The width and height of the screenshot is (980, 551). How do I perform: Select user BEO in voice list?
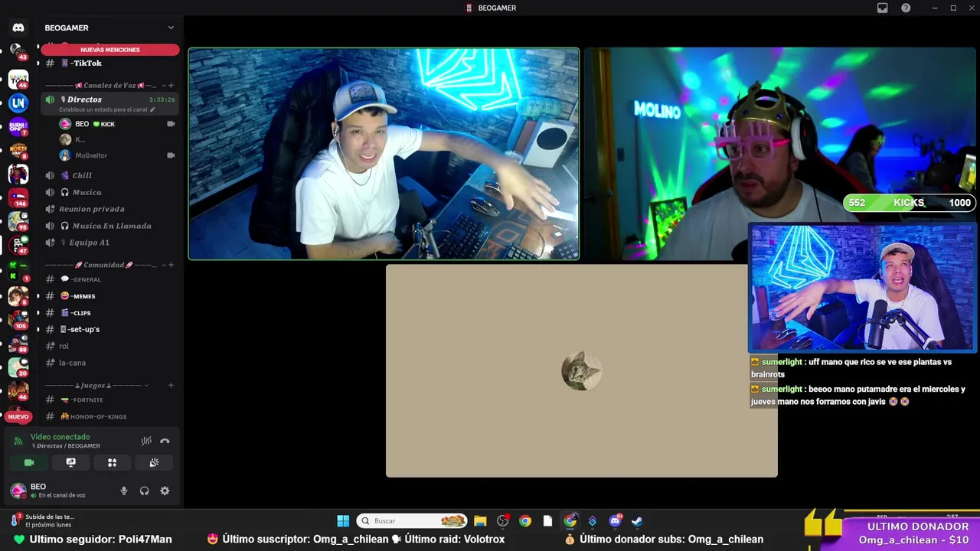tap(116, 124)
